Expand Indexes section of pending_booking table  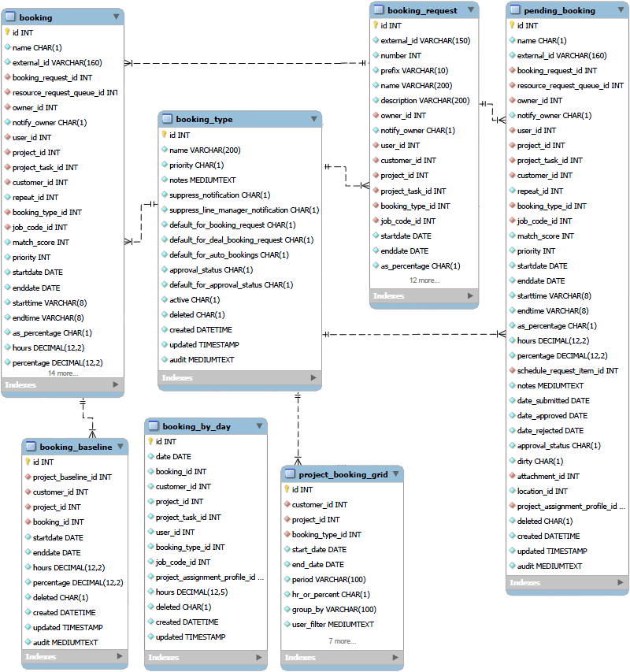[x=620, y=582]
